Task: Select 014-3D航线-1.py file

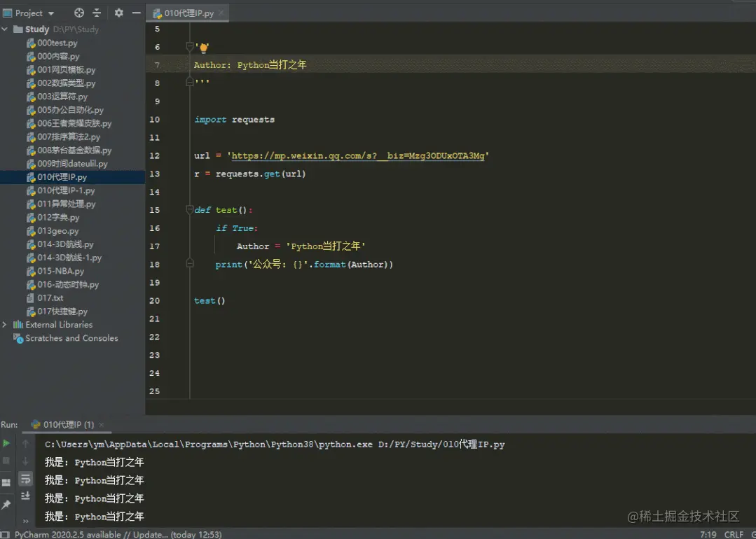Action: click(x=69, y=258)
